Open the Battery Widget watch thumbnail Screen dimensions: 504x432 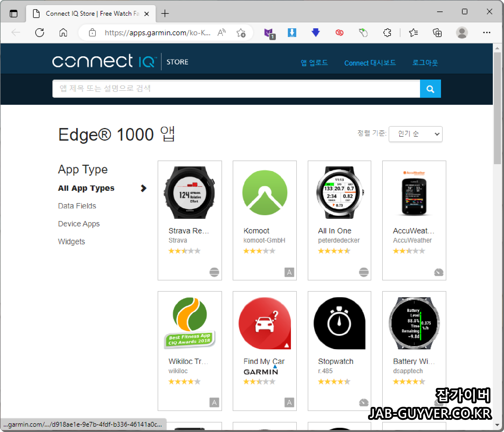(414, 323)
